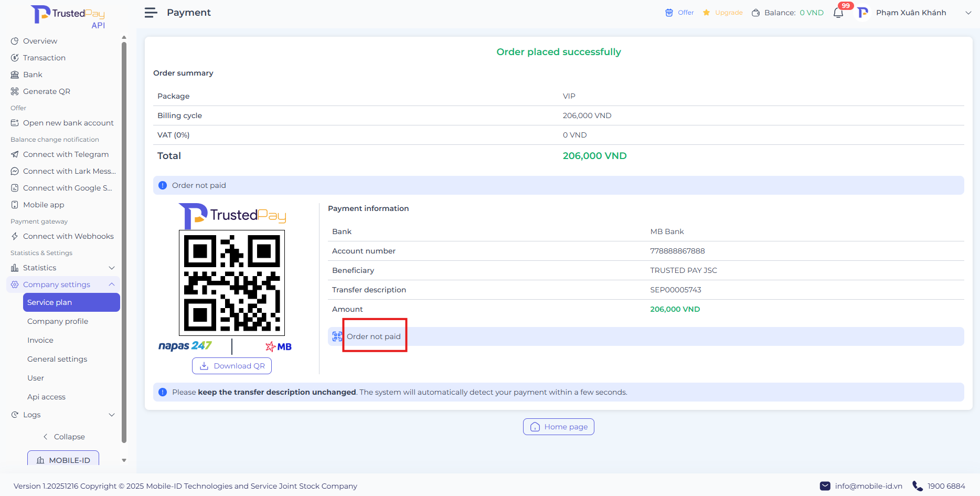Image resolution: width=980 pixels, height=496 pixels.
Task: Collapse the Company settings chevron
Action: [x=112, y=284]
